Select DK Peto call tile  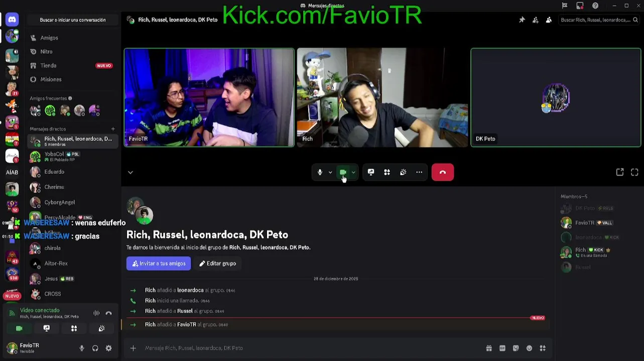click(556, 97)
